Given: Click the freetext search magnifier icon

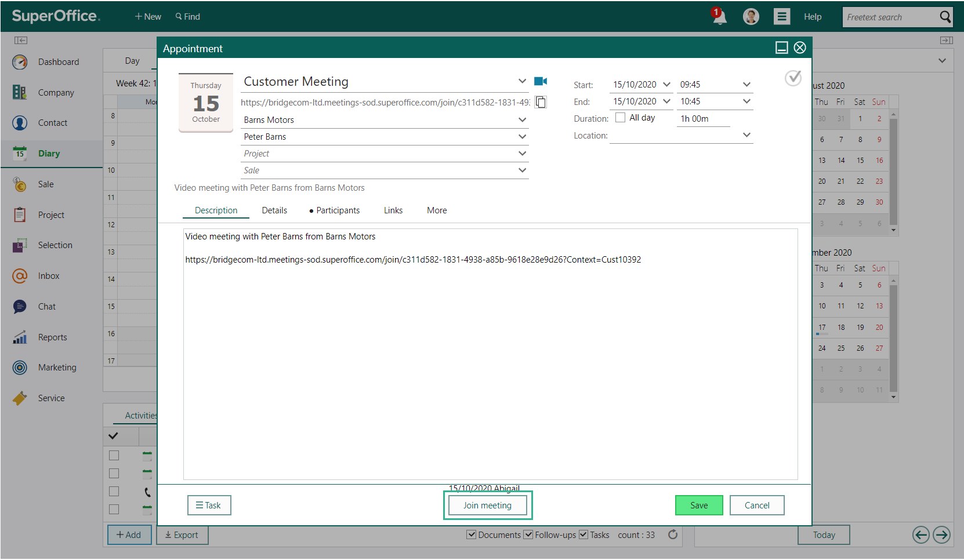Looking at the screenshot, I should (945, 17).
